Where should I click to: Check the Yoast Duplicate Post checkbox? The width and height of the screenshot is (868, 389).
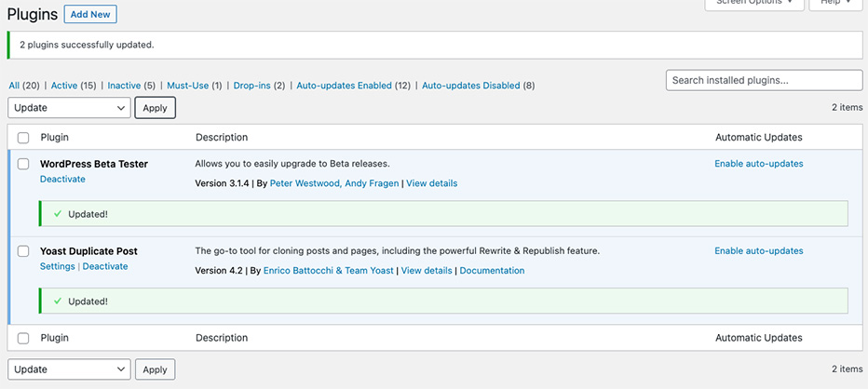[23, 251]
